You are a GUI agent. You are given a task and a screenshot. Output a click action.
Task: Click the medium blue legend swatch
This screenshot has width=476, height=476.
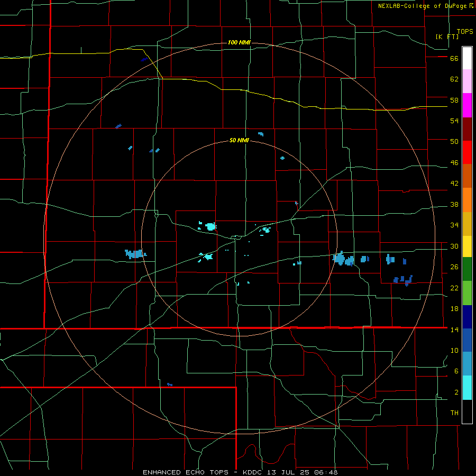pyautogui.click(x=467, y=340)
